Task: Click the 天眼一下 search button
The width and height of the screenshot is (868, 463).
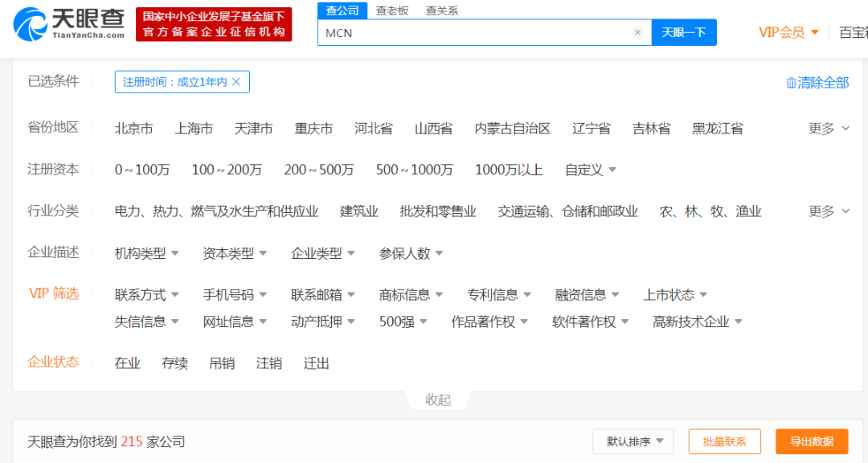Action: 684,32
